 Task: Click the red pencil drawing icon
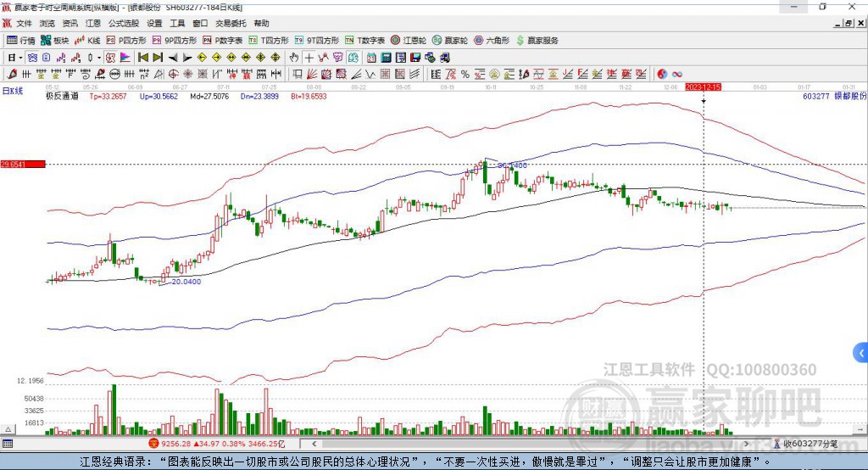12,74
